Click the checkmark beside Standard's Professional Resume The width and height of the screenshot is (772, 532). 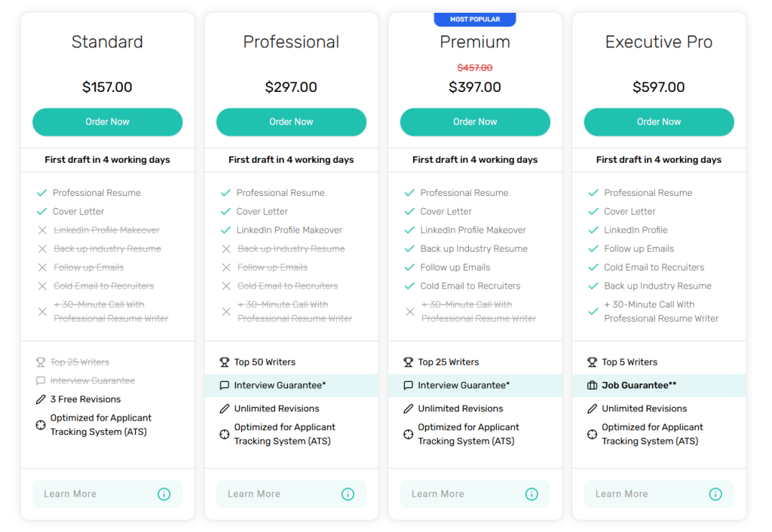[41, 193]
